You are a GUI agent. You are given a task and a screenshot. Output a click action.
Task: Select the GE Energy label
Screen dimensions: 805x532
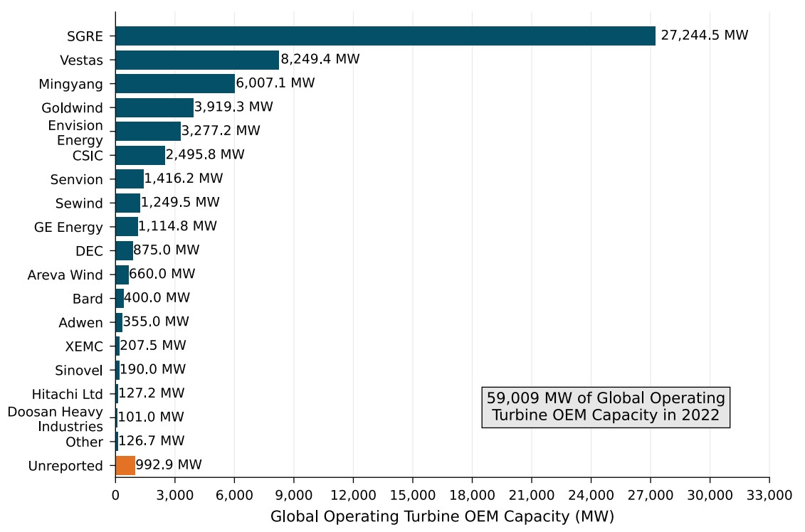68,228
